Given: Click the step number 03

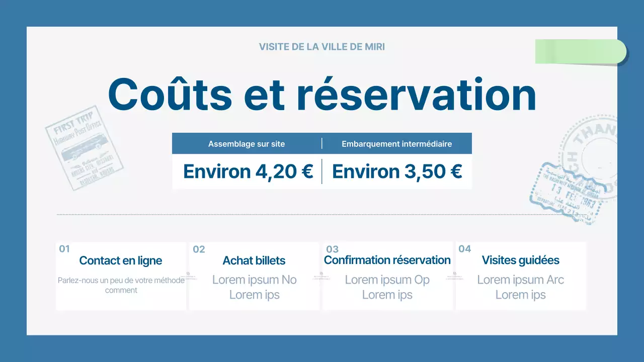Looking at the screenshot, I should point(333,249).
